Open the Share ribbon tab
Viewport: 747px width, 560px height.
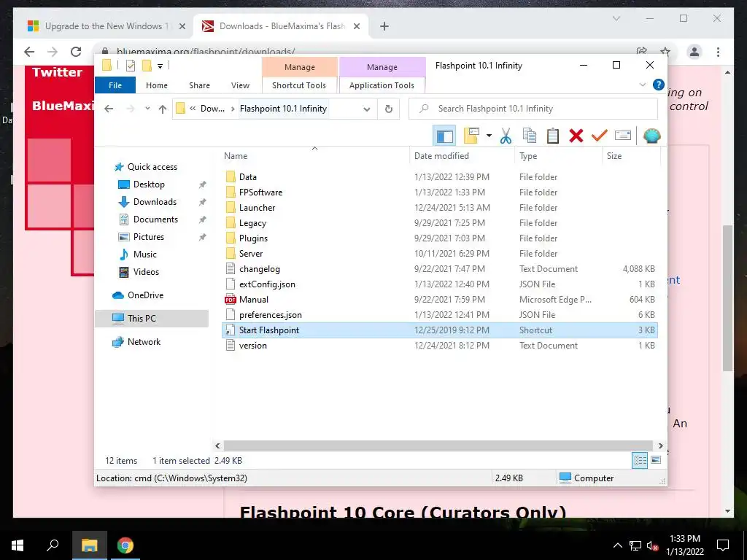(199, 85)
